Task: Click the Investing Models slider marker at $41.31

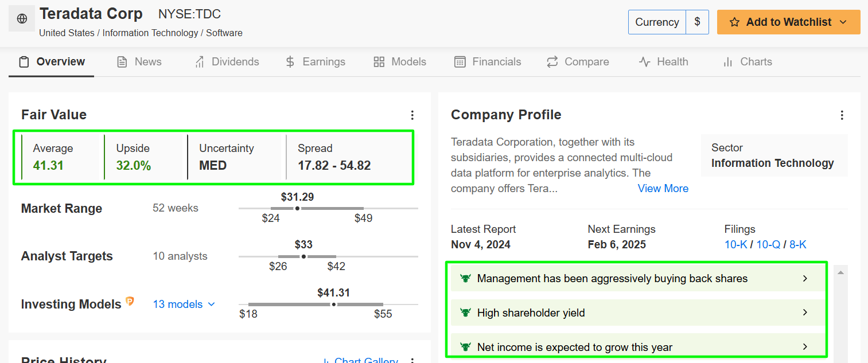Action: [x=334, y=304]
